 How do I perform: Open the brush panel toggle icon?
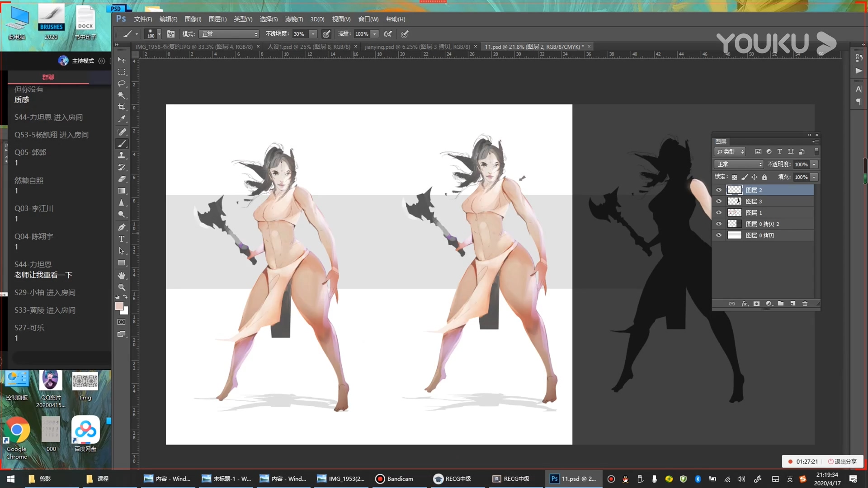[x=171, y=34]
